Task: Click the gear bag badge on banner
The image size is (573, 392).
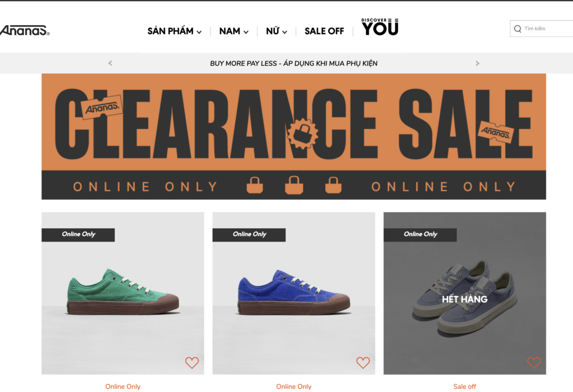Action: [303, 134]
